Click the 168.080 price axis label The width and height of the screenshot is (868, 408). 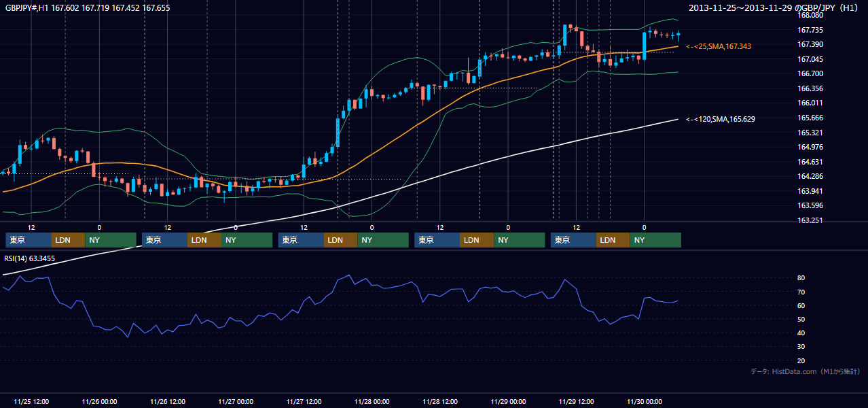pos(810,15)
